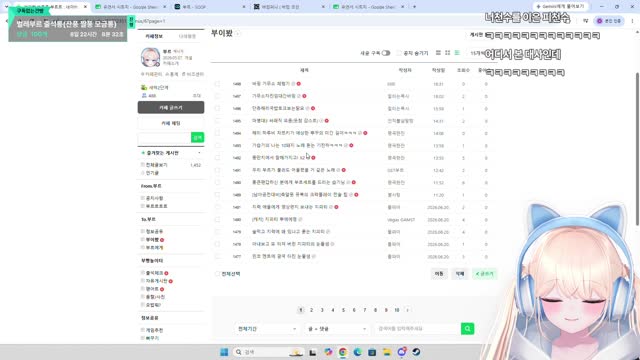
Task: Focus the bottom 검색어 input field
Action: tap(417, 329)
